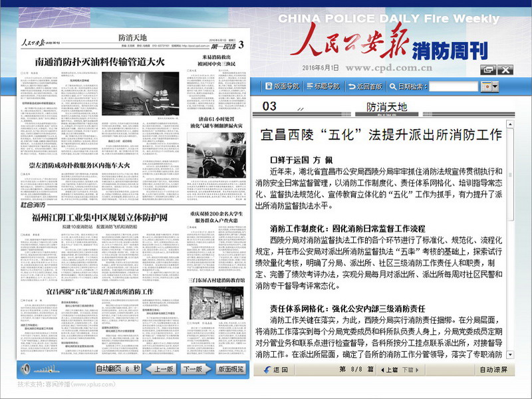Open headline 宜昌西陵“五化”法 on page thumbnail
Viewport: 532px width, 399px height.
pos(100,291)
